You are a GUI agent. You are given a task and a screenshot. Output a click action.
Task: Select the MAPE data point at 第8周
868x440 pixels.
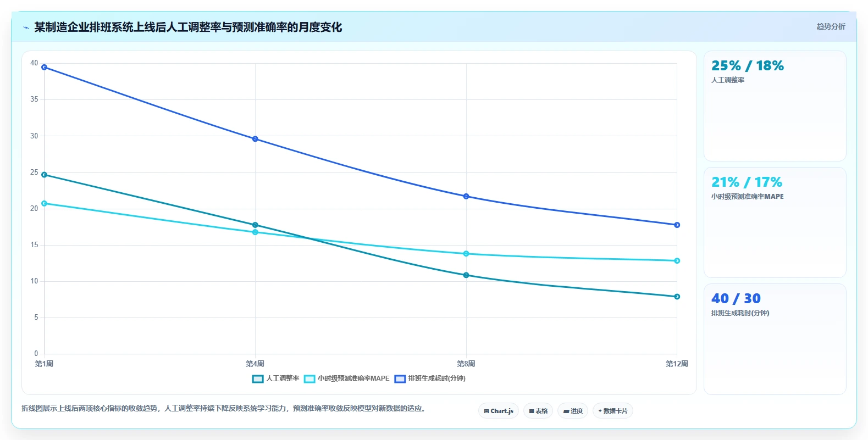tap(466, 254)
